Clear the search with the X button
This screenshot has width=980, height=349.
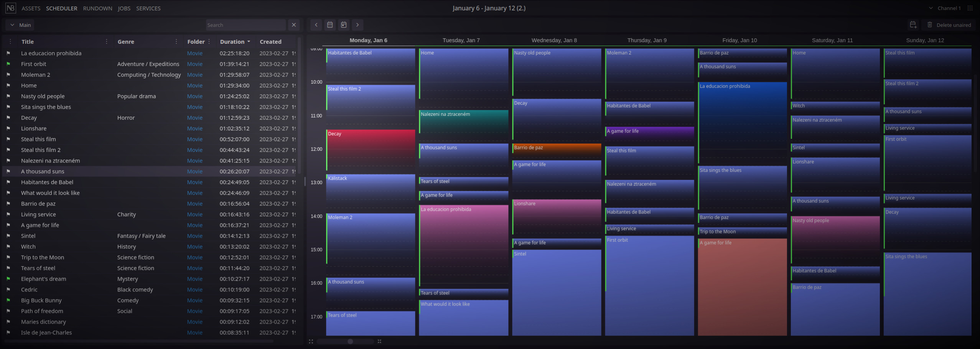(293, 25)
